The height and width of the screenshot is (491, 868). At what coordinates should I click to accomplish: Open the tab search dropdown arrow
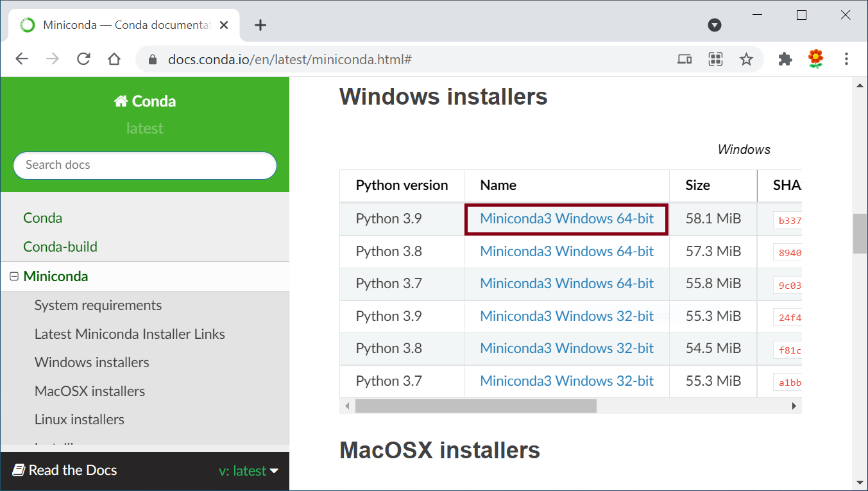pyautogui.click(x=715, y=25)
